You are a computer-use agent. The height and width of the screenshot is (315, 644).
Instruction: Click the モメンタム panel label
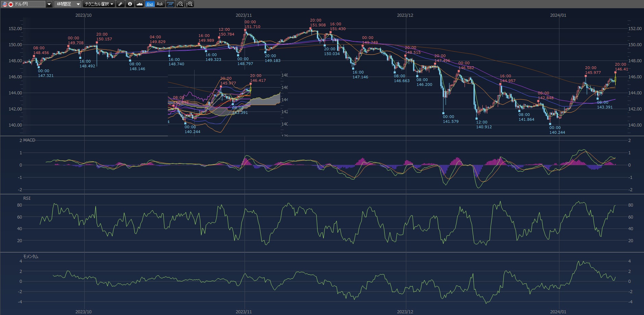click(x=30, y=257)
